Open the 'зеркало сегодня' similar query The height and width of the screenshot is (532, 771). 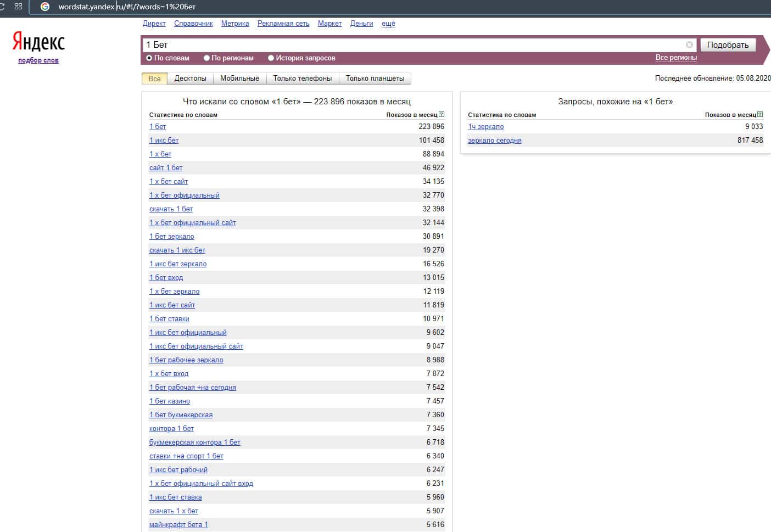point(494,141)
